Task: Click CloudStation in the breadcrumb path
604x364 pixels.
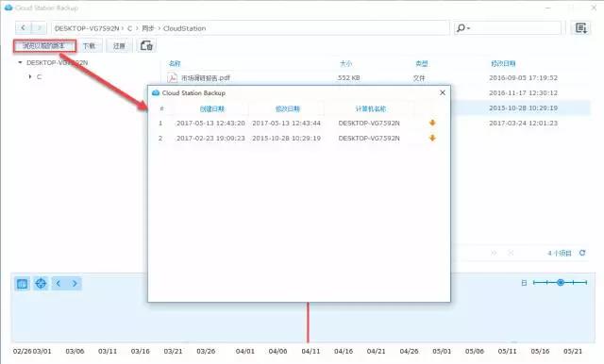Action: coord(184,28)
